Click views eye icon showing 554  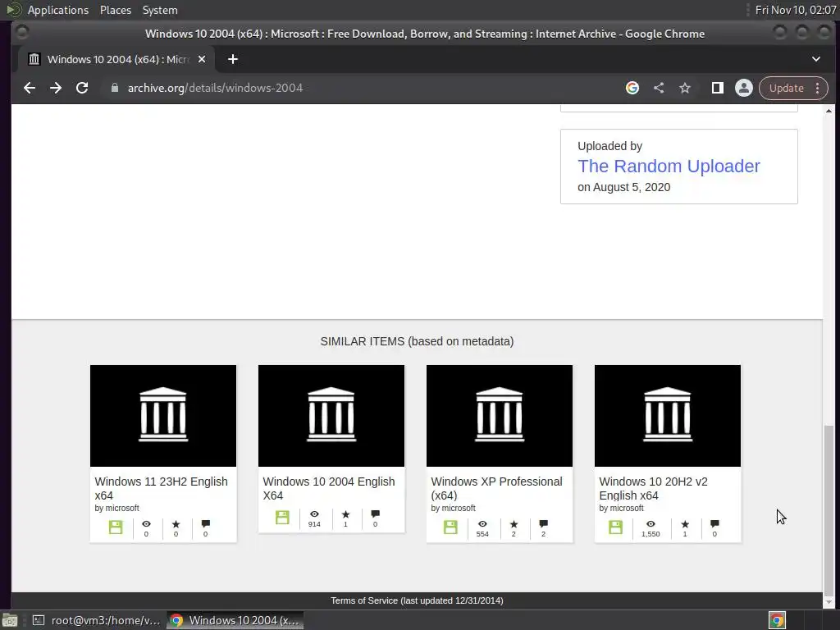[x=482, y=524]
